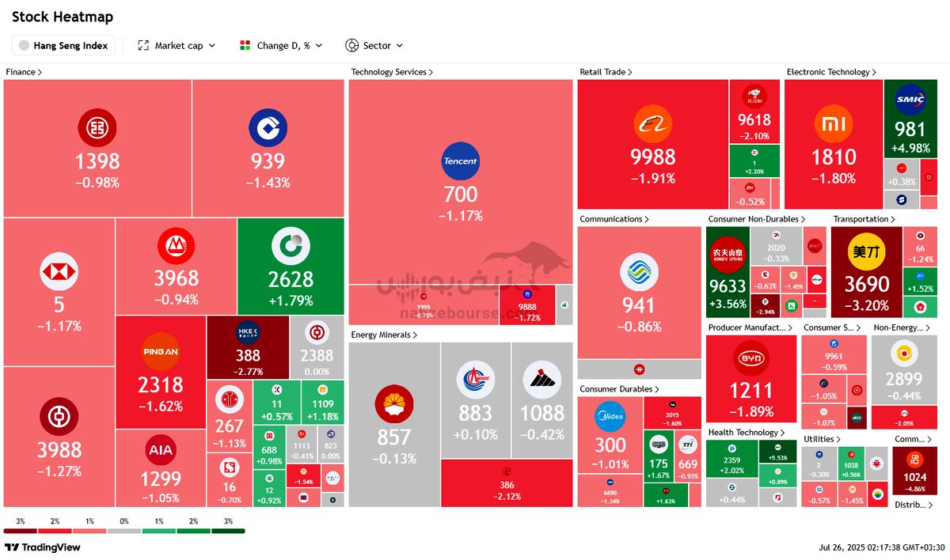Screen dimensions: 950x560
Task: Open the Change D, % dropdown
Action: pos(281,46)
